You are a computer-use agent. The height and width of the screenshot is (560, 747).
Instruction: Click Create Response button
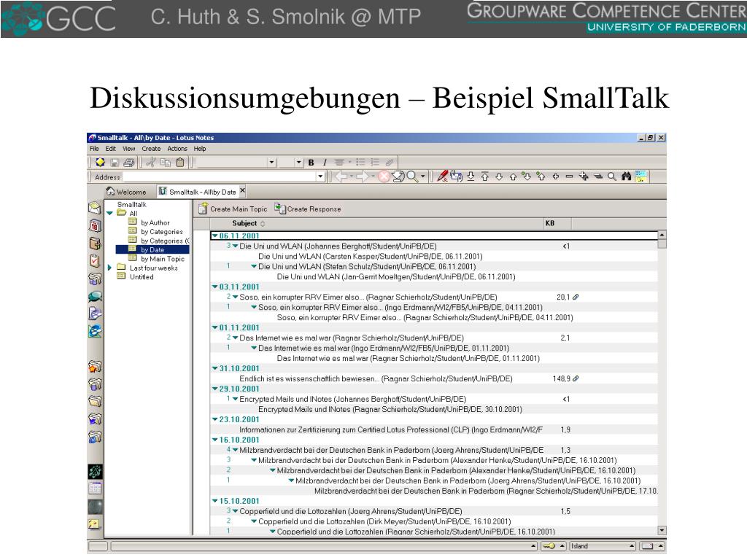coord(308,209)
